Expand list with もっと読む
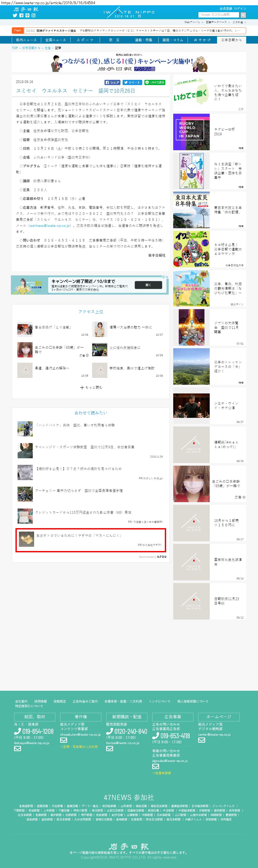 tap(91, 387)
